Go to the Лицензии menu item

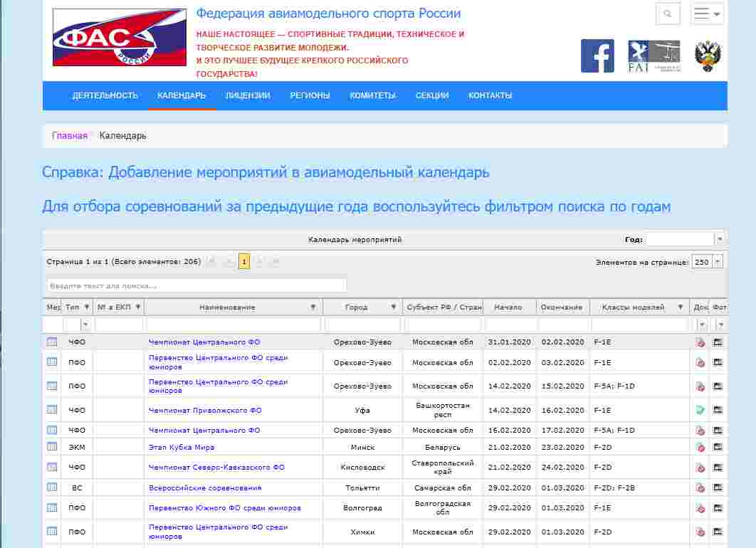(x=248, y=95)
